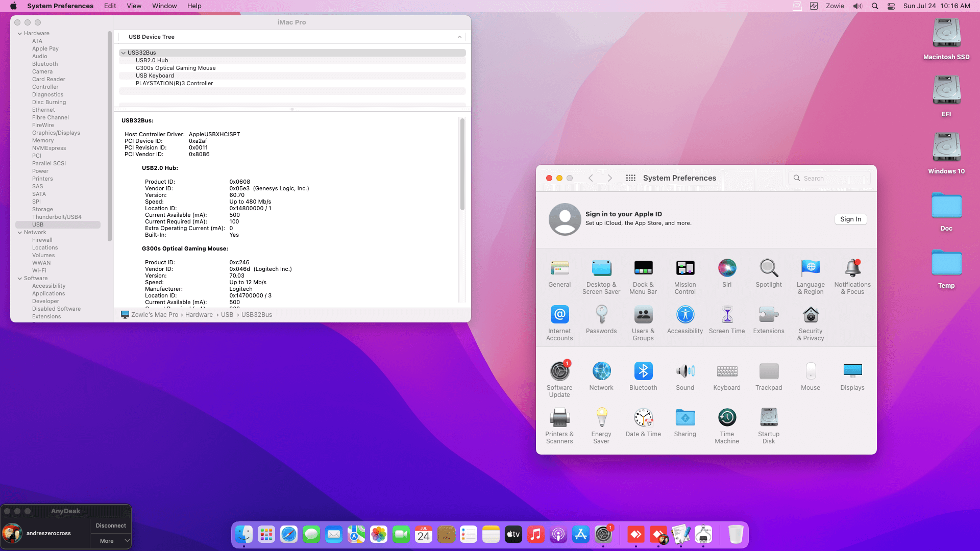This screenshot has width=980, height=551.
Task: Open the Siri preferences pane
Action: tap(727, 273)
